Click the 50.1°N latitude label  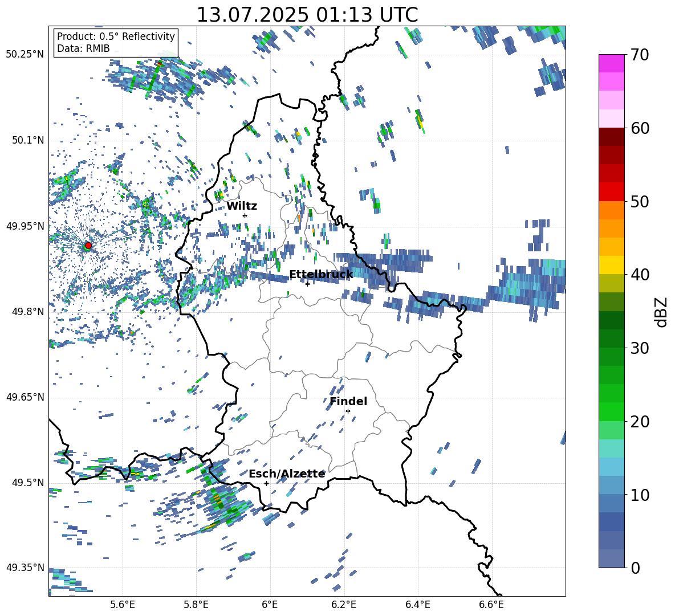[28, 141]
